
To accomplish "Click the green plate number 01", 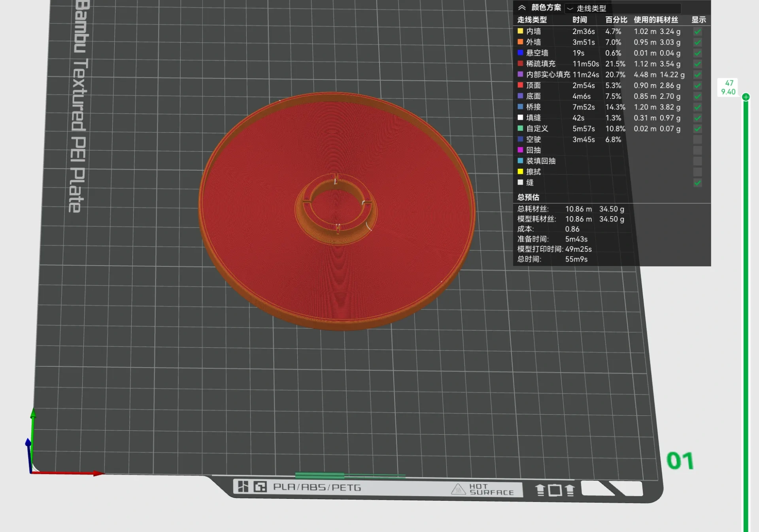I will (x=680, y=461).
